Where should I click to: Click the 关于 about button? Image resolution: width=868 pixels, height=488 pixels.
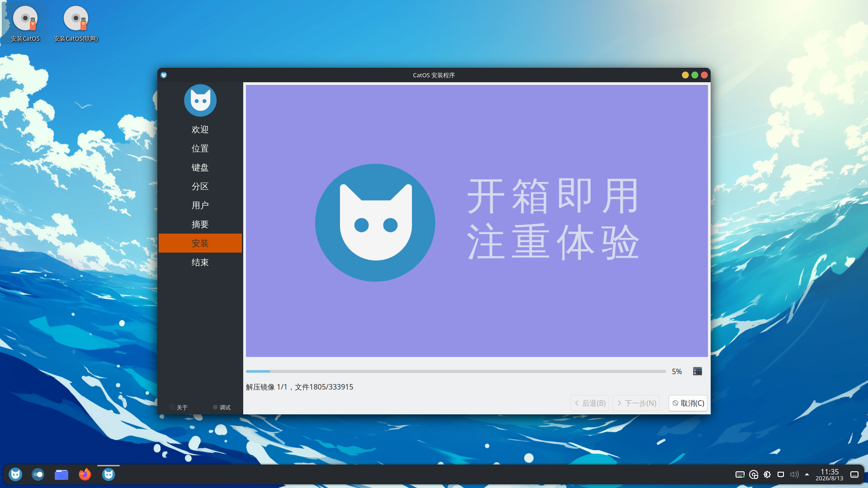[179, 408]
